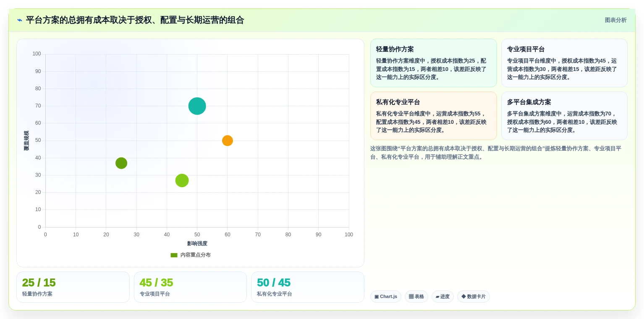Toggle the 内容重点分布 legend color box
Image resolution: width=644 pixels, height=319 pixels.
pyautogui.click(x=174, y=255)
